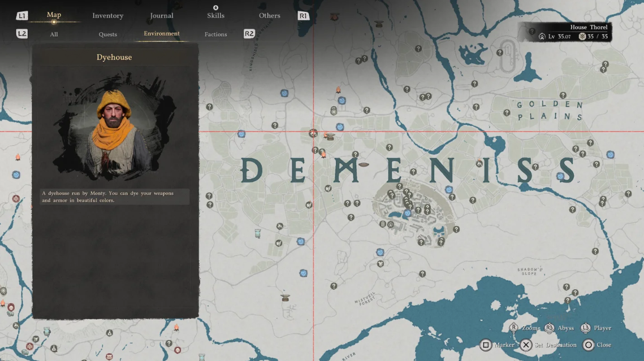644x361 pixels.
Task: Click the R3 Abyss icon
Action: [550, 328]
